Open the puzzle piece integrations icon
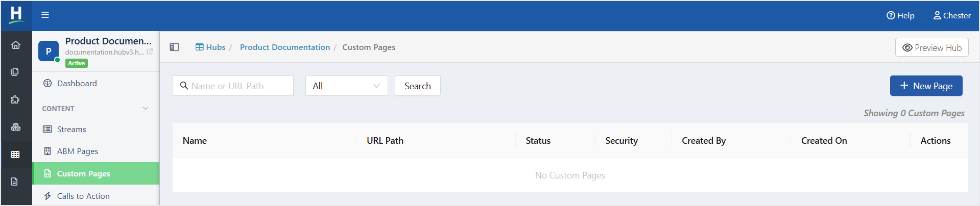Image resolution: width=980 pixels, height=206 pixels. coord(15,99)
